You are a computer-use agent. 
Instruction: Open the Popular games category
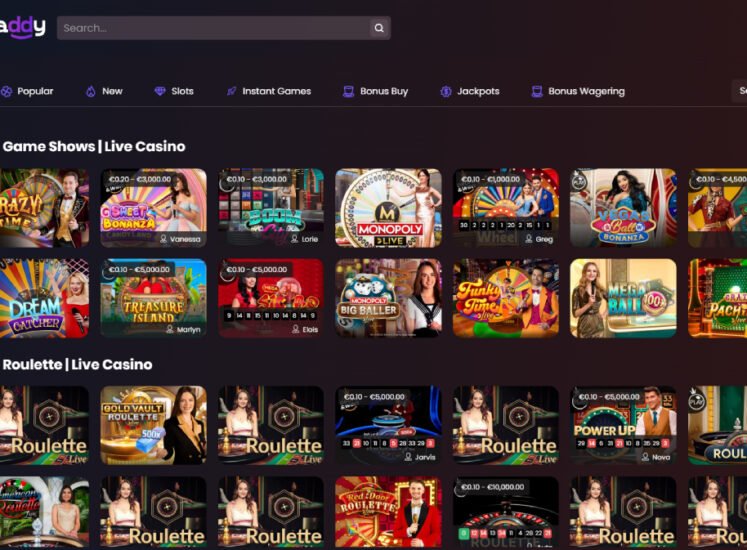[x=35, y=91]
